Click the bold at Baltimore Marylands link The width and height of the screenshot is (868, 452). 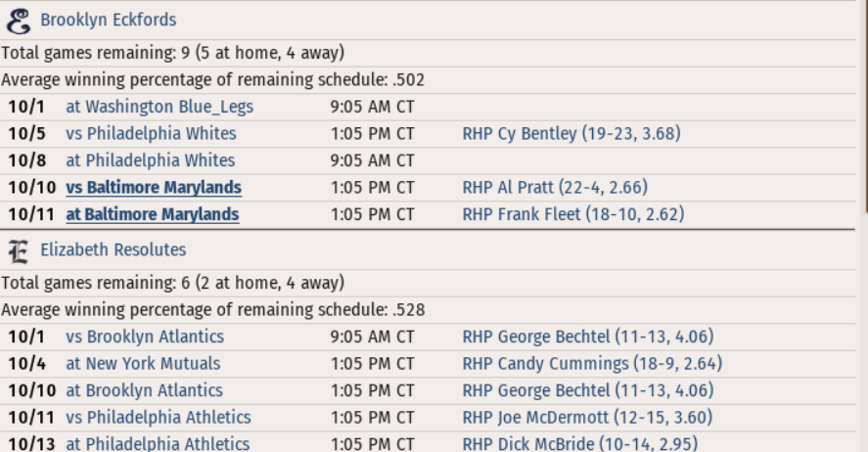point(153,214)
